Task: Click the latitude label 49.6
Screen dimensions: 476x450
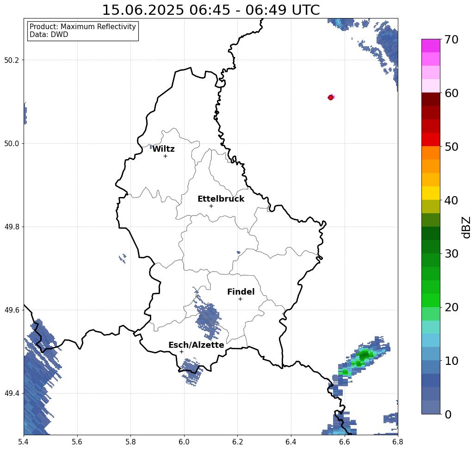Action: click(x=12, y=310)
